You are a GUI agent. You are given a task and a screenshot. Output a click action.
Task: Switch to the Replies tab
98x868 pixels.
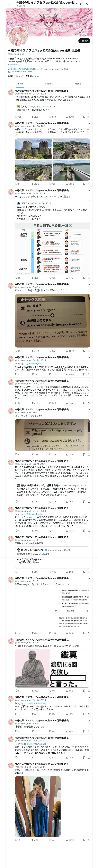point(49,84)
